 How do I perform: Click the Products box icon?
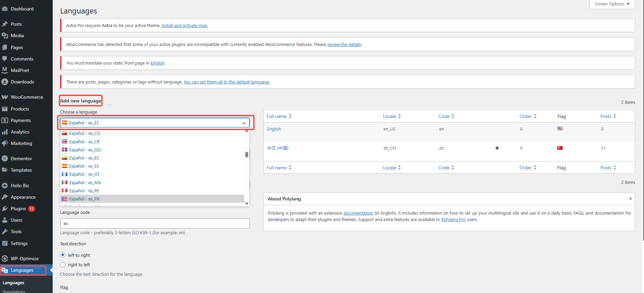[5, 109]
